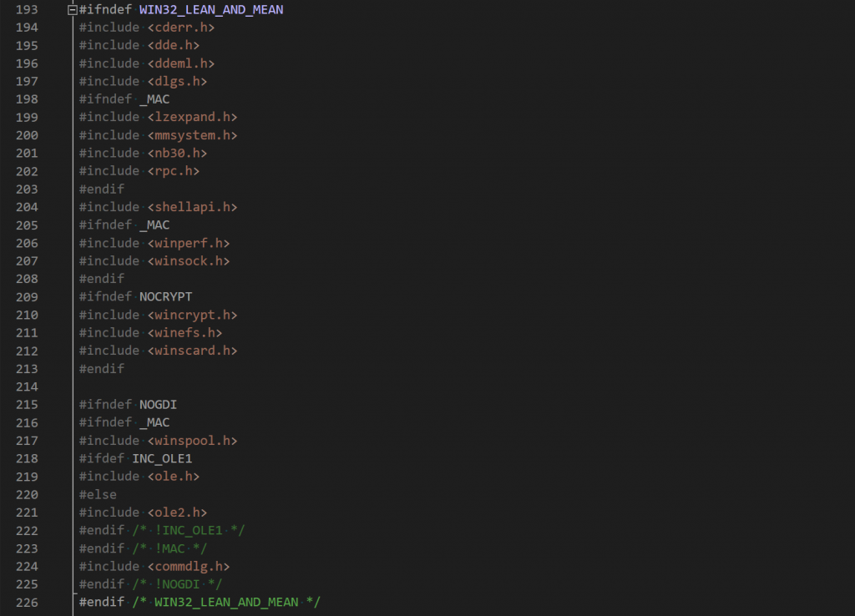Select line number 198 in the margin
This screenshot has width=855, height=616.
28,99
